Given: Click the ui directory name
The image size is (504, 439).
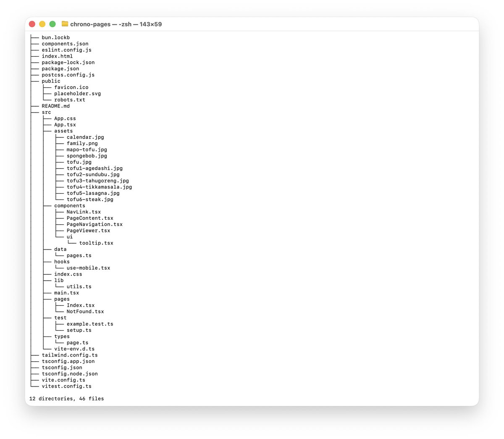Looking at the screenshot, I should 70,237.
